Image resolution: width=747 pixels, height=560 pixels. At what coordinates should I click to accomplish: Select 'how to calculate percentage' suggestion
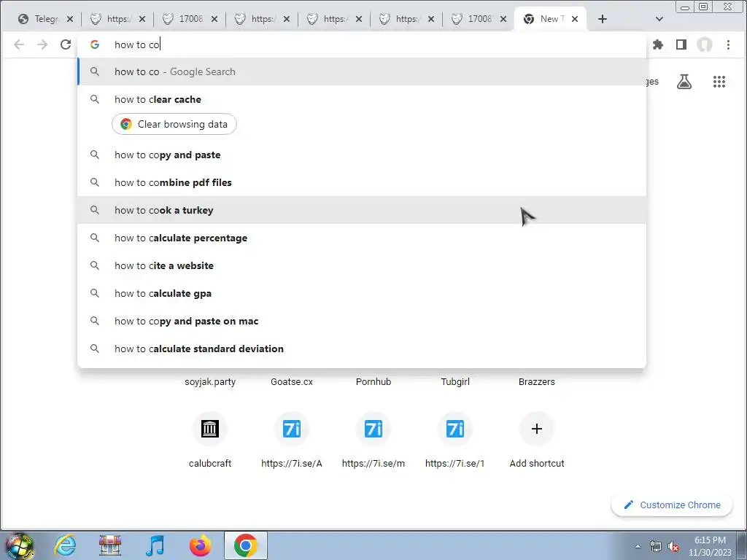[x=362, y=238]
